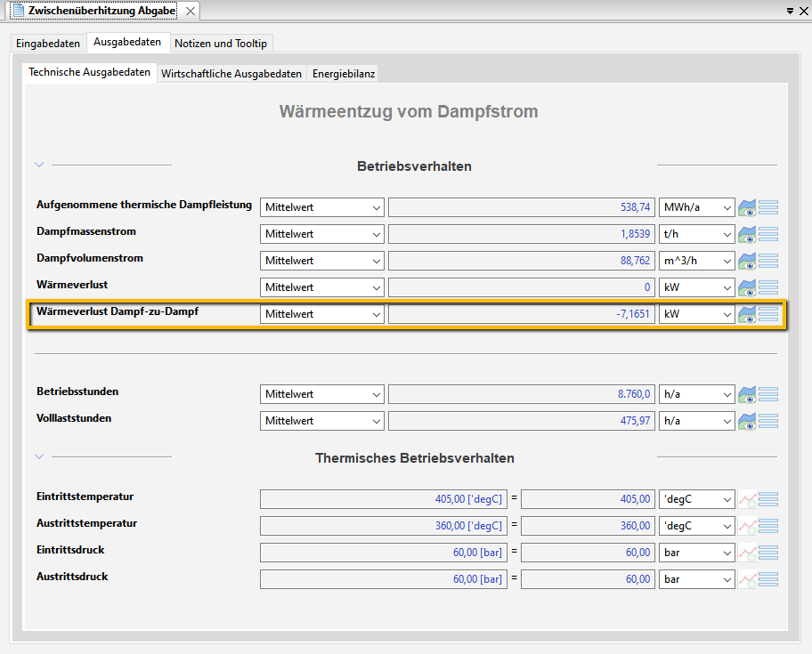Click the Zwischenüberhitzung Abgabe document tab
812x654 pixels.
[102, 11]
